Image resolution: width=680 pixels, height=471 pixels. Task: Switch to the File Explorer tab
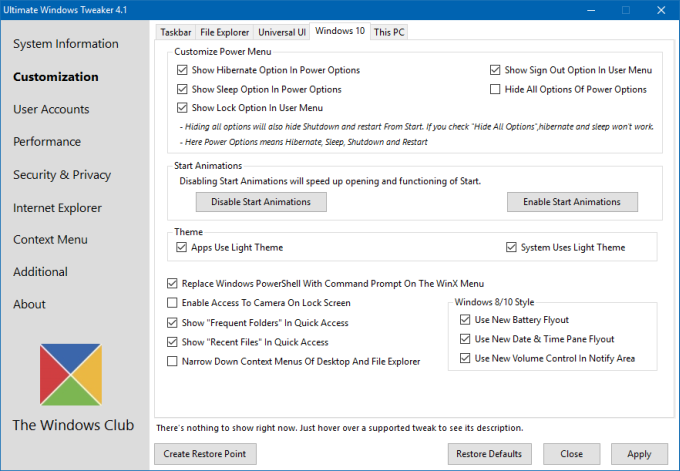tap(225, 32)
